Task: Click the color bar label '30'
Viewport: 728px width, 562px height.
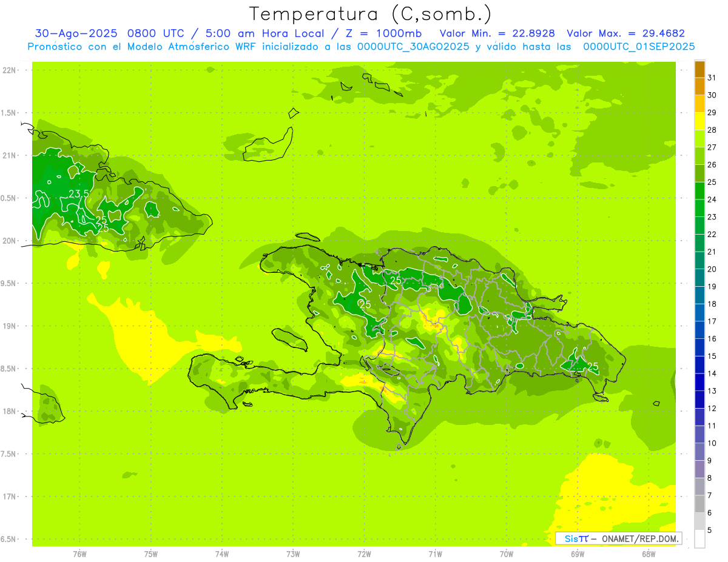Action: (712, 95)
